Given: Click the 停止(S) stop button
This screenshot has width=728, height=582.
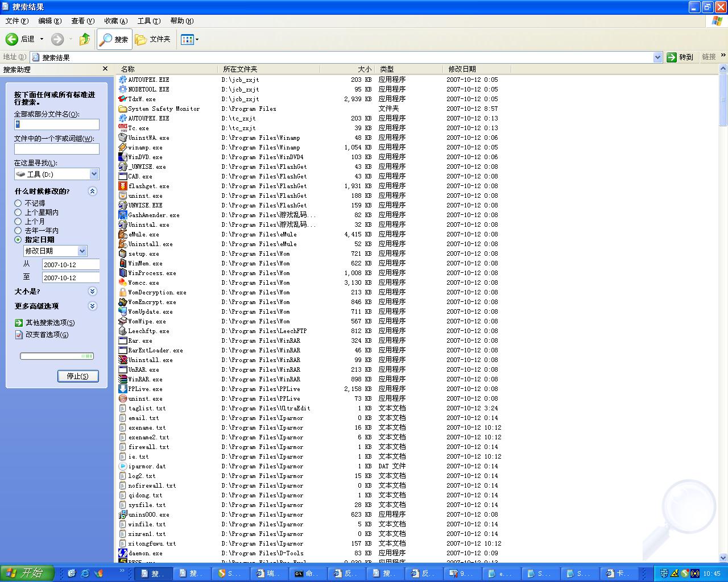Looking at the screenshot, I should pos(78,376).
